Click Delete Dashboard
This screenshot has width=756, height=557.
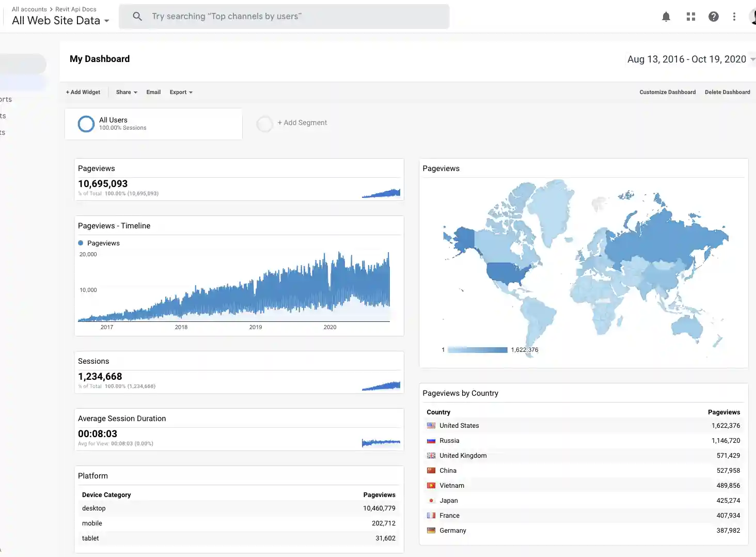pyautogui.click(x=728, y=92)
